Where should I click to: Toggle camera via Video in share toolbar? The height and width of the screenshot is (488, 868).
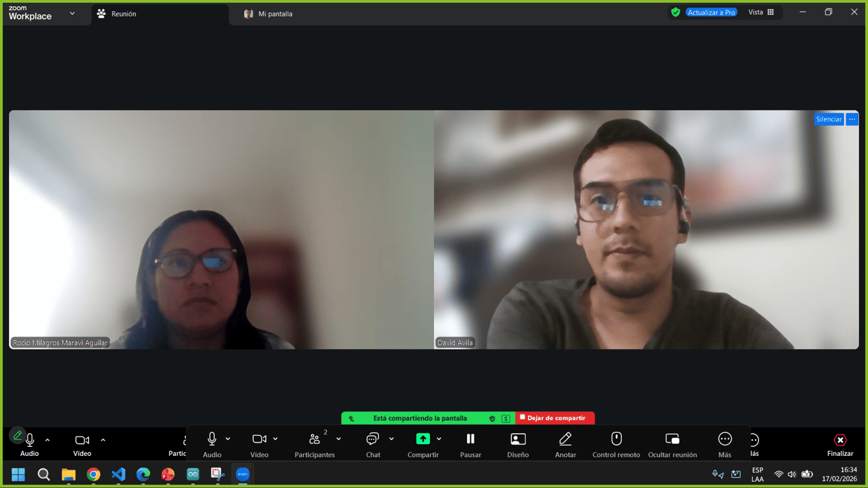click(259, 444)
